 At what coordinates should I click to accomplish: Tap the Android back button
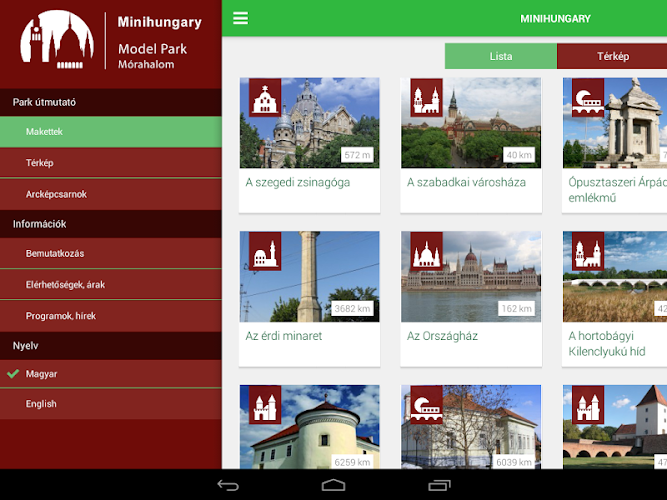tap(228, 485)
